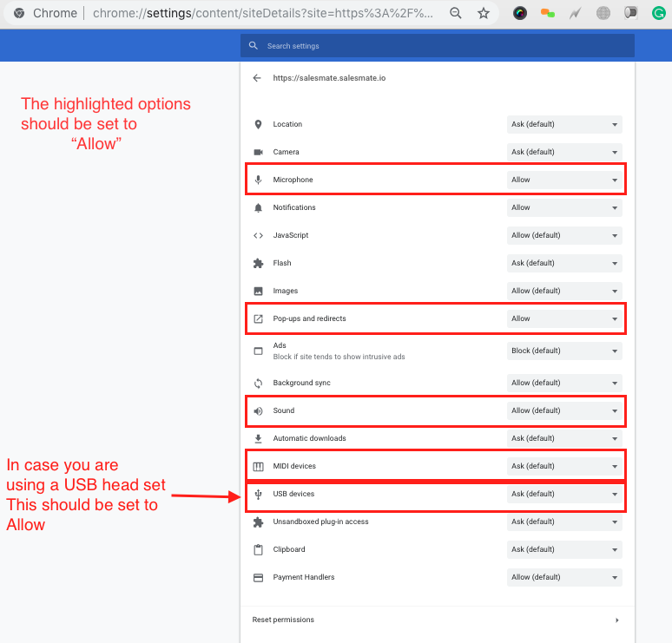Click the 'Pop-ups and redirects' label text
Image resolution: width=672 pixels, height=643 pixels.
309,318
